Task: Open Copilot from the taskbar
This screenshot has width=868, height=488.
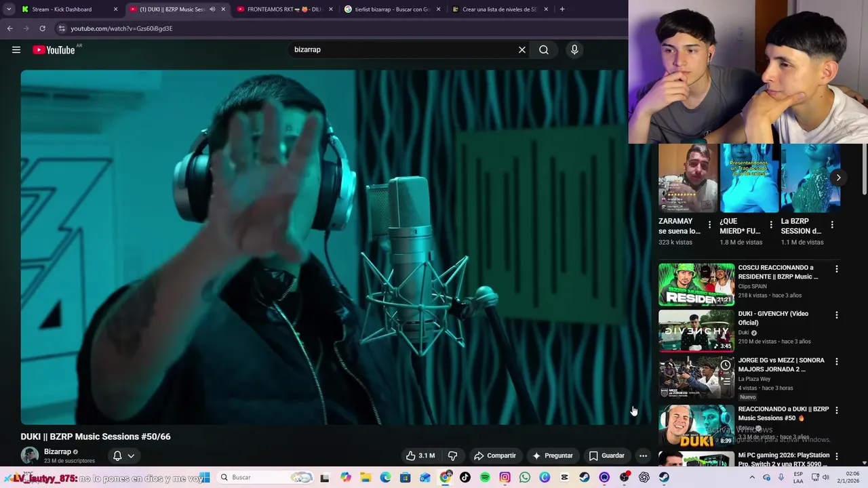Action: pos(346,477)
